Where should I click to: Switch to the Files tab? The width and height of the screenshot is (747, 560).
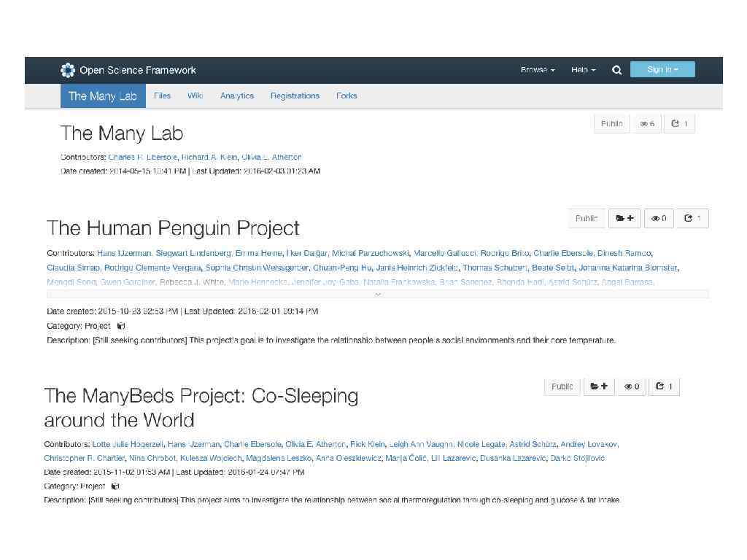coord(162,96)
